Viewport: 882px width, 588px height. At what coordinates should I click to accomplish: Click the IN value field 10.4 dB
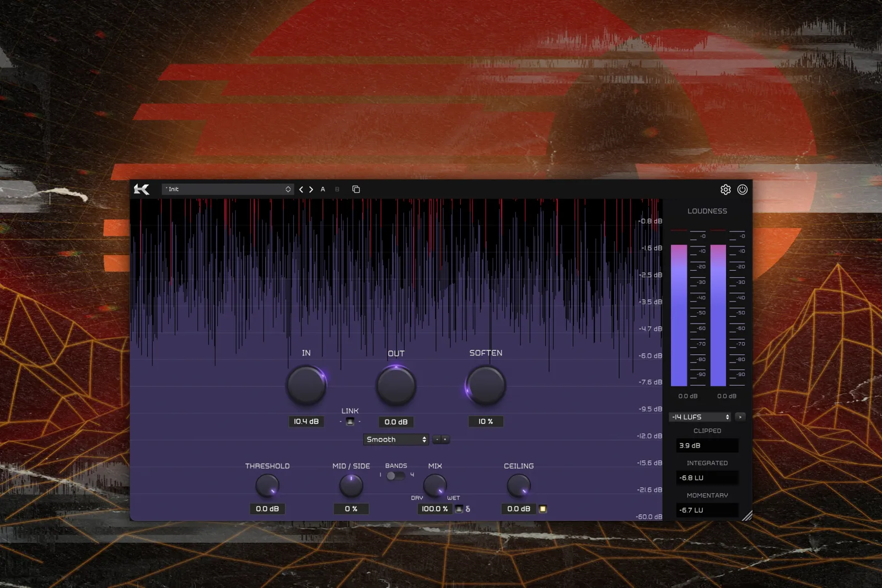tap(306, 422)
